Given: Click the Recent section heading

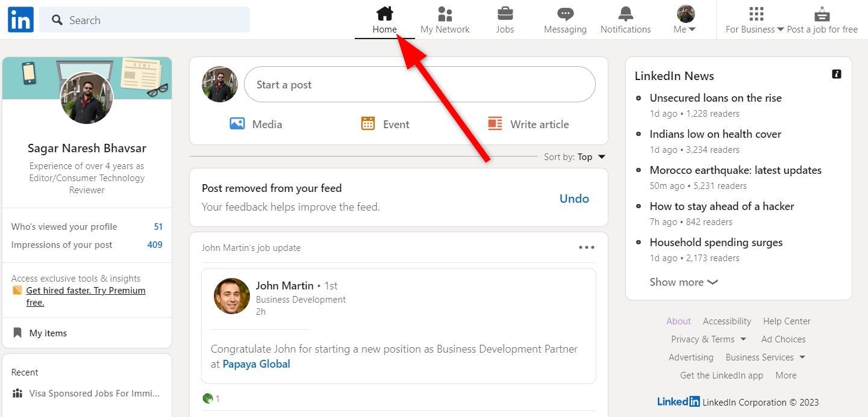Looking at the screenshot, I should pyautogui.click(x=25, y=372).
